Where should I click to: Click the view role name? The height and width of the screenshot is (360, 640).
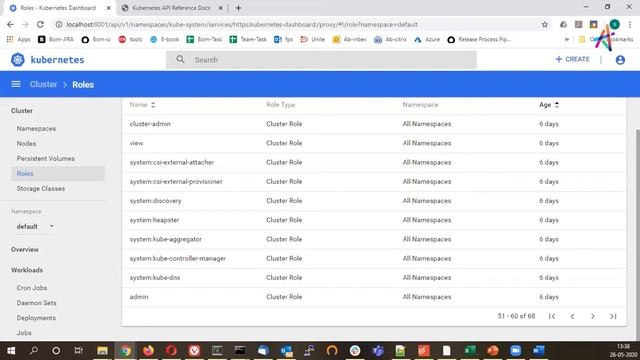point(136,143)
